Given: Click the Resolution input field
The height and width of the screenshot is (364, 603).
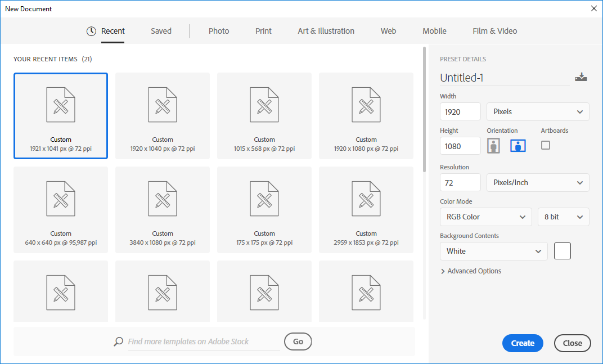Looking at the screenshot, I should (x=460, y=182).
